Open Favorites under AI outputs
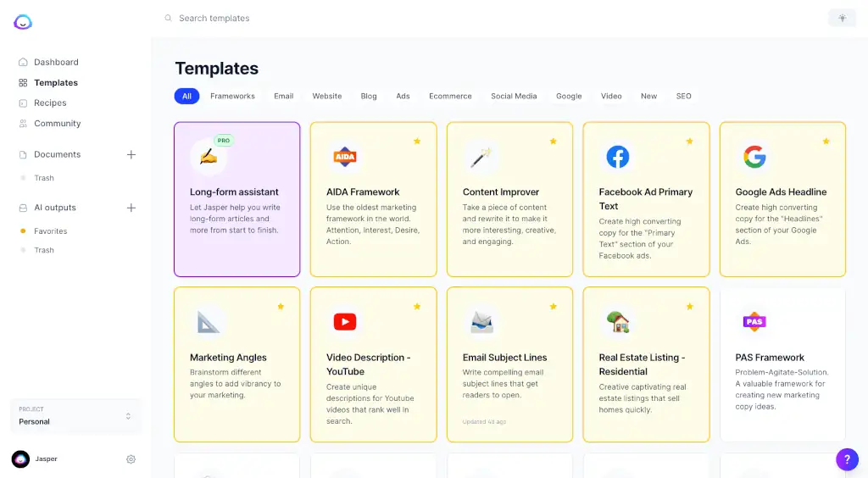The height and width of the screenshot is (478, 868). (50, 231)
